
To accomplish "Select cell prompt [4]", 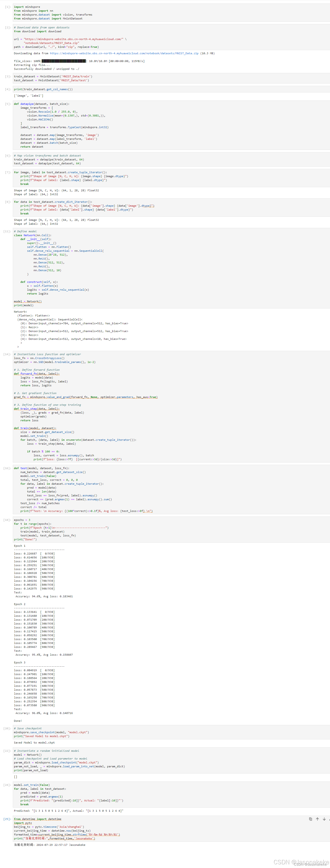I will tap(8, 89).
